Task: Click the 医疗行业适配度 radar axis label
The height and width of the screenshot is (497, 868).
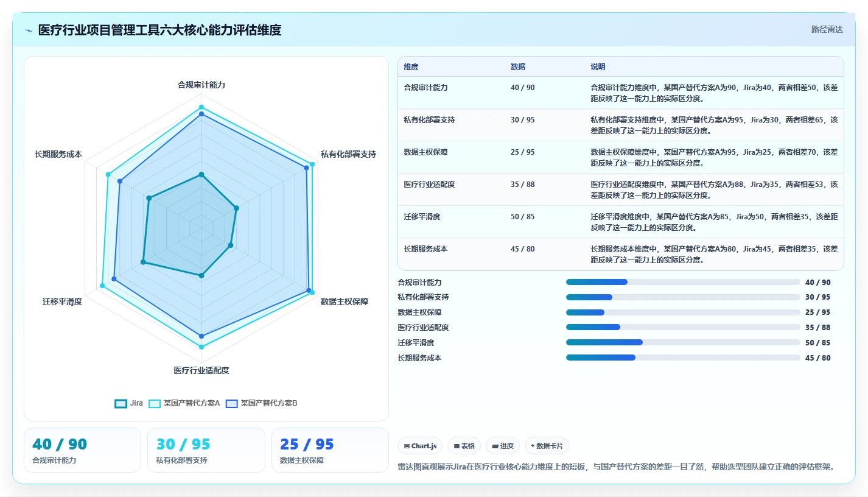Action: pyautogui.click(x=201, y=370)
